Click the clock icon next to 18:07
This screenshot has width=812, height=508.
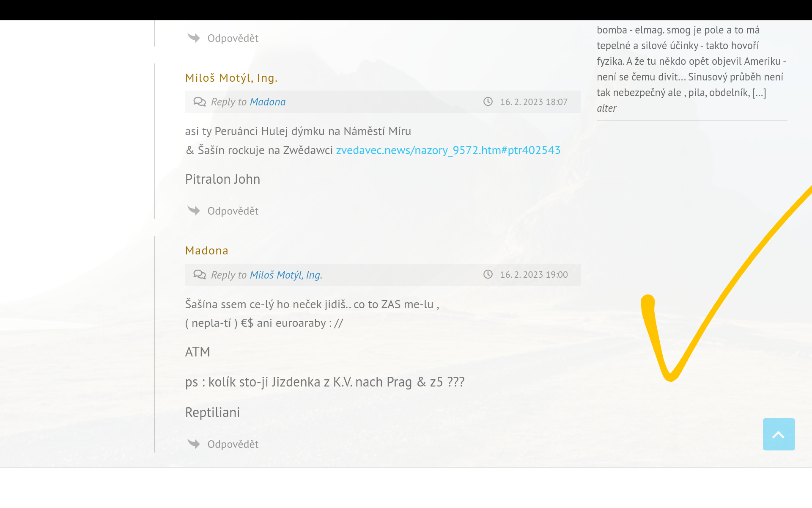click(488, 102)
